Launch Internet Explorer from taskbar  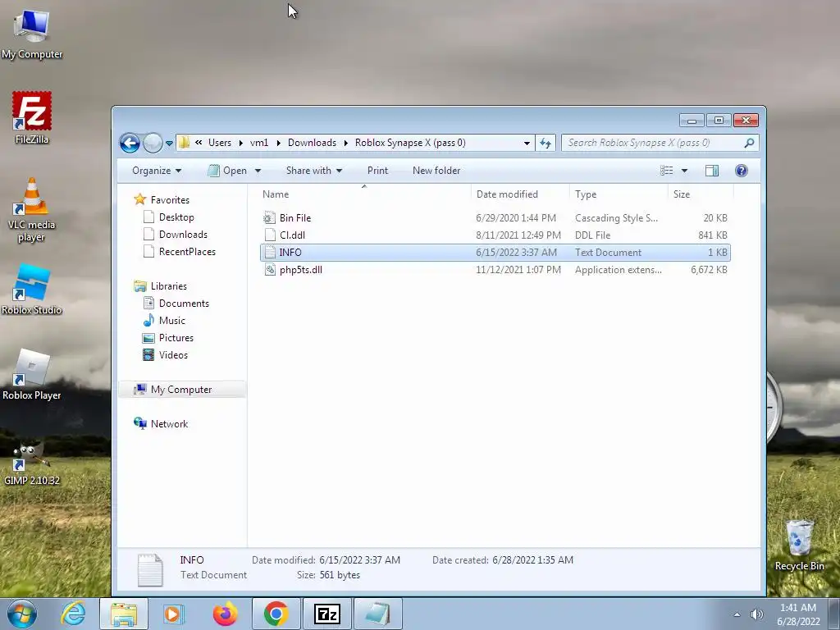[x=73, y=614]
